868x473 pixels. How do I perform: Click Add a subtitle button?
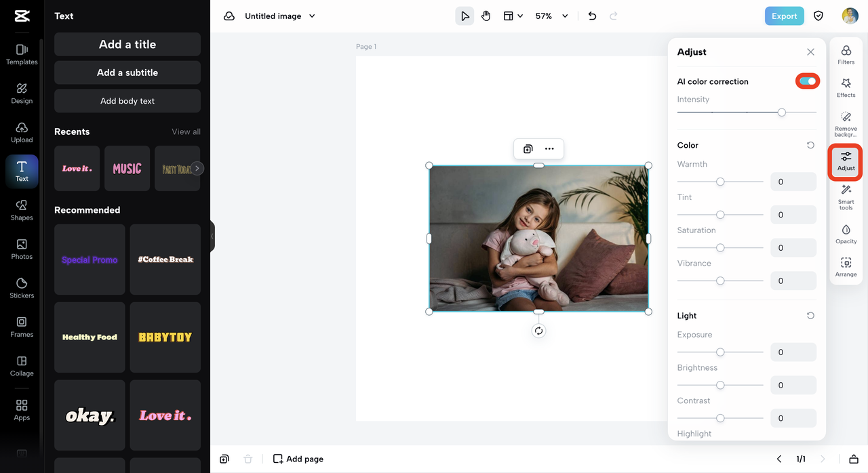click(127, 73)
